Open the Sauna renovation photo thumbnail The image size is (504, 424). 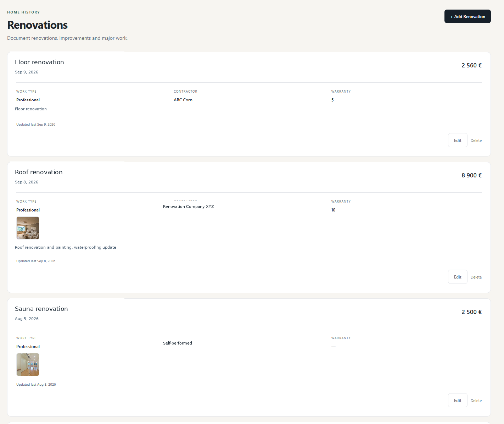pyautogui.click(x=28, y=364)
